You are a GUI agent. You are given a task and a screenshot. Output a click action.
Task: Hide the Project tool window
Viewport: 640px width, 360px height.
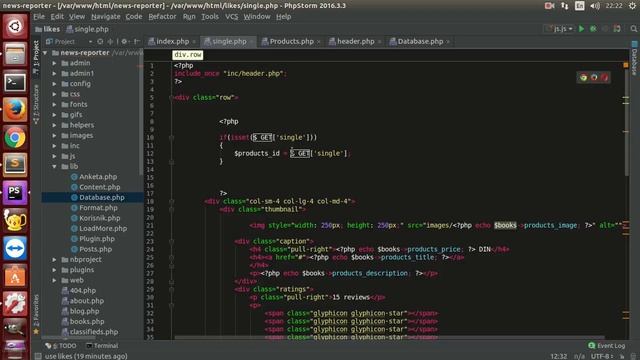click(x=137, y=42)
